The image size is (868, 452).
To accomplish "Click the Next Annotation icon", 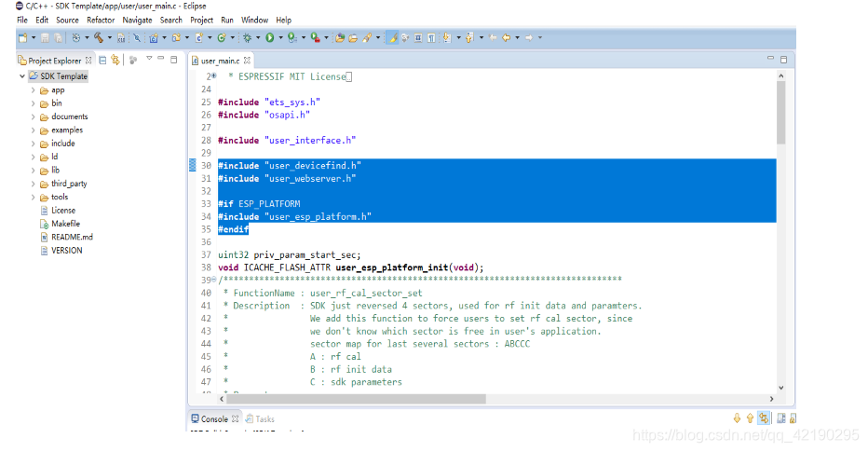I will [447, 37].
